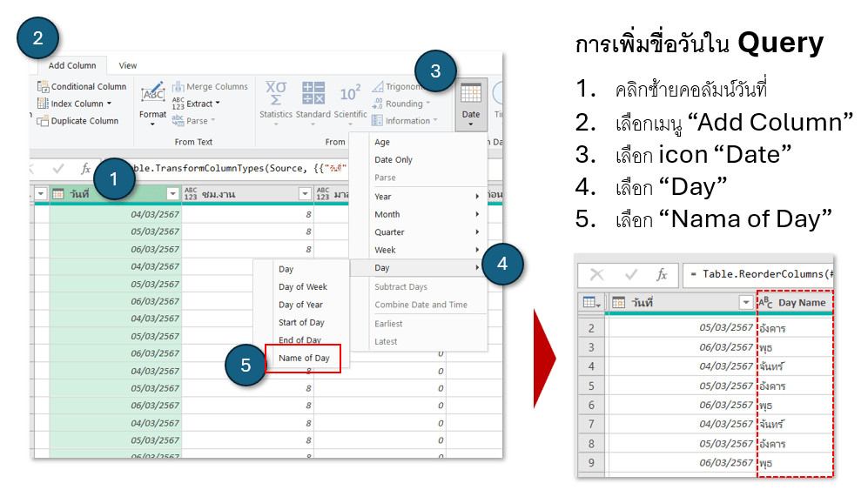Open filter dropdown on right วันที่ column

click(x=745, y=302)
